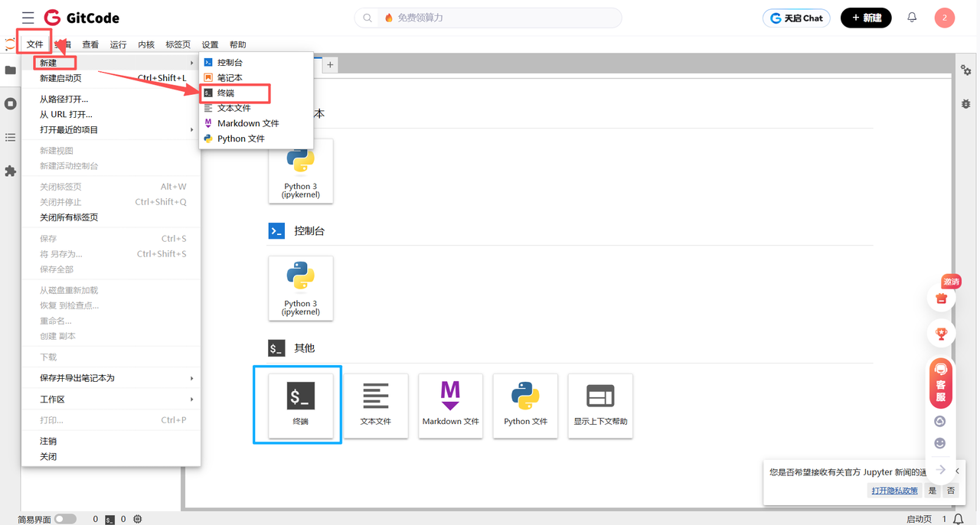
Task: Answer 是 to the Jupyter news prompt
Action: pos(933,491)
